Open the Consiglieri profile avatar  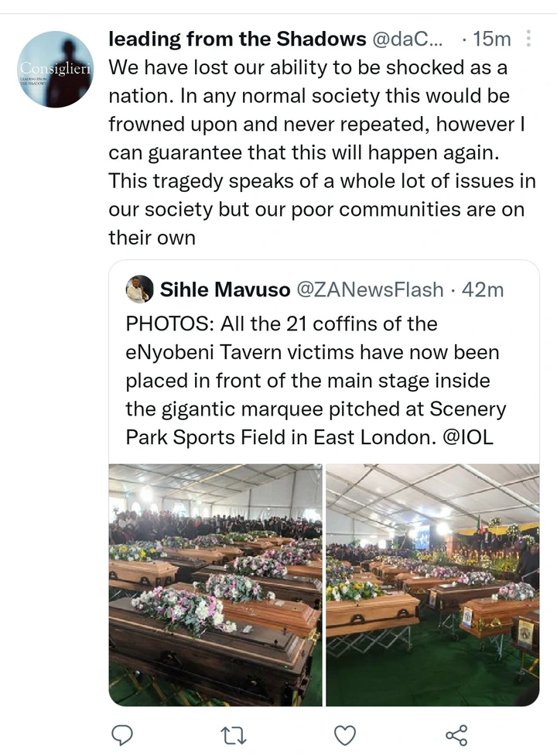(56, 70)
